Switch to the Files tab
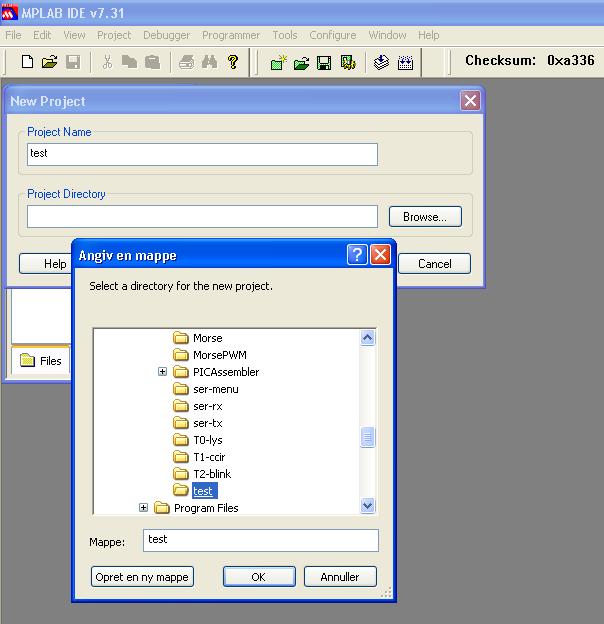The height and width of the screenshot is (624, 604). [x=41, y=361]
